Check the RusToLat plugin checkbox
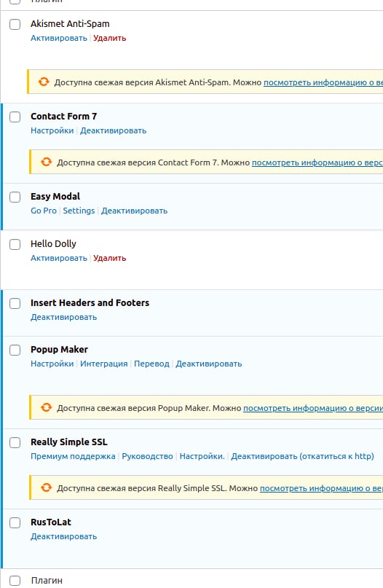 15,522
